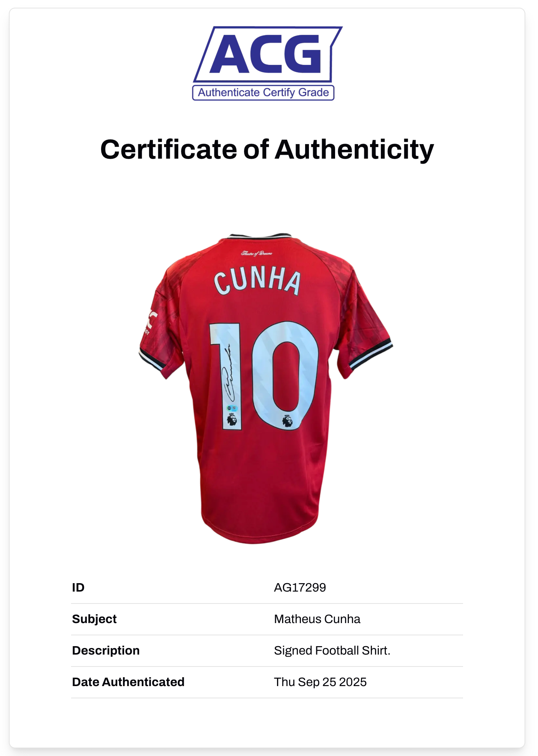Select the certificate ID AG17299
The height and width of the screenshot is (756, 538).
coord(300,587)
